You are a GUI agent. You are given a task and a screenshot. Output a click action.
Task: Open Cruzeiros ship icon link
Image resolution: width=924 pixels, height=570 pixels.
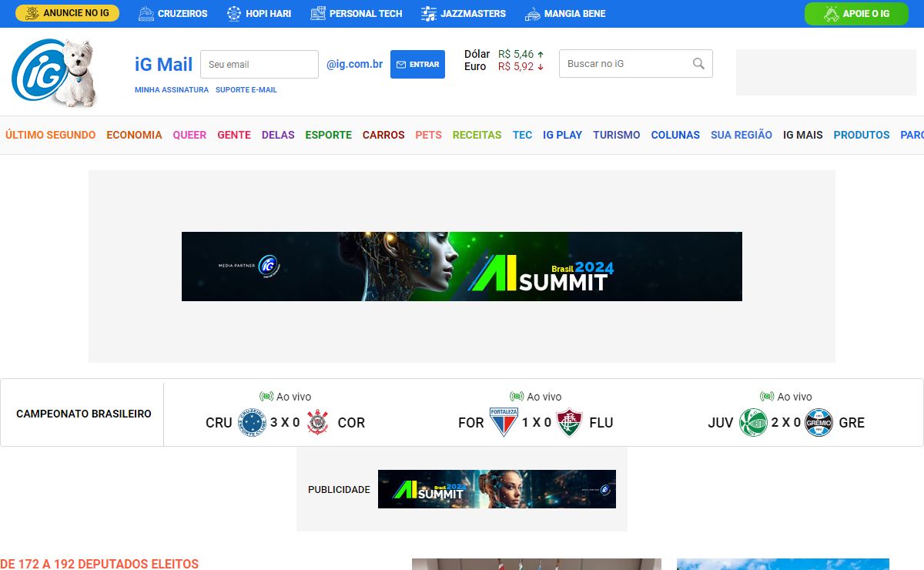coord(146,14)
